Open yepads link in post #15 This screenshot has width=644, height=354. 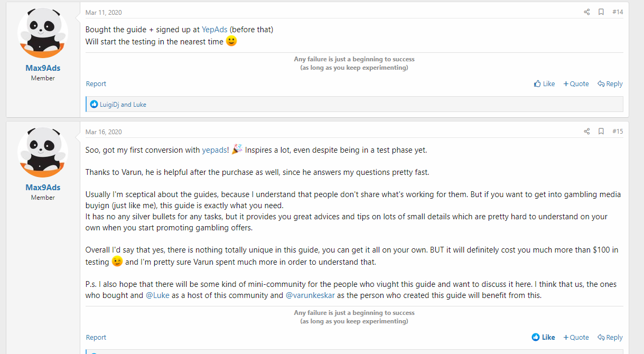point(216,150)
